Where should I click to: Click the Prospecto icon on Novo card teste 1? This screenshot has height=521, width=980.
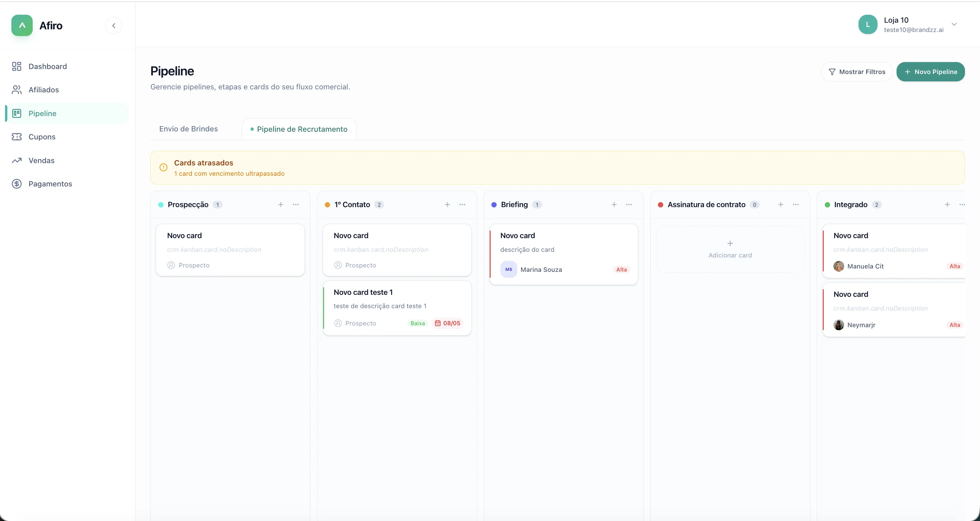[x=338, y=323]
